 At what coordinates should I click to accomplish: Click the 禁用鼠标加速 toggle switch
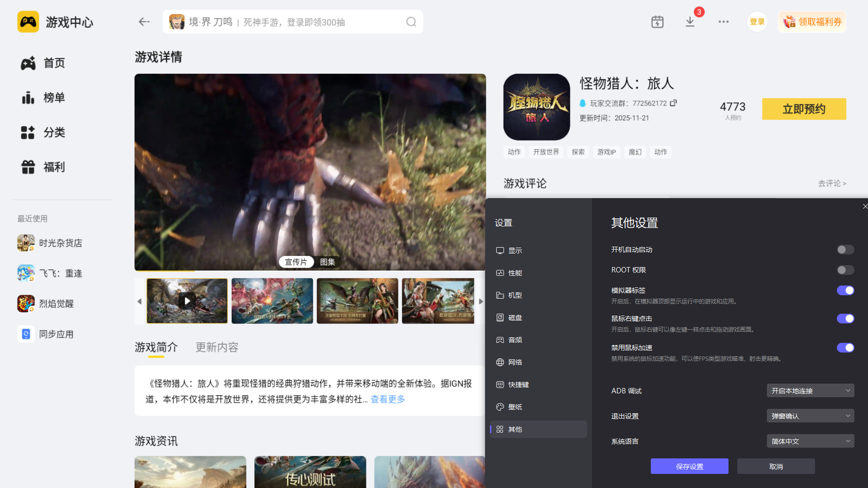846,348
